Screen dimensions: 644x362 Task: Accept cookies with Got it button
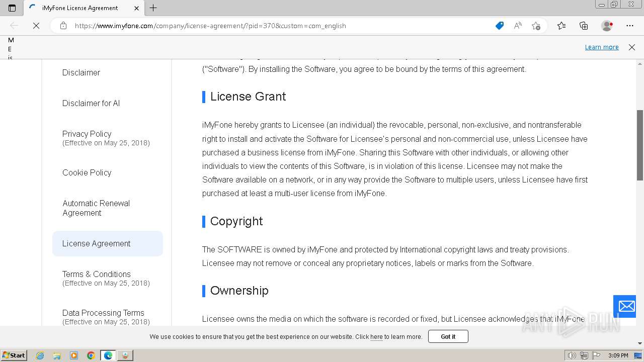pos(448,336)
